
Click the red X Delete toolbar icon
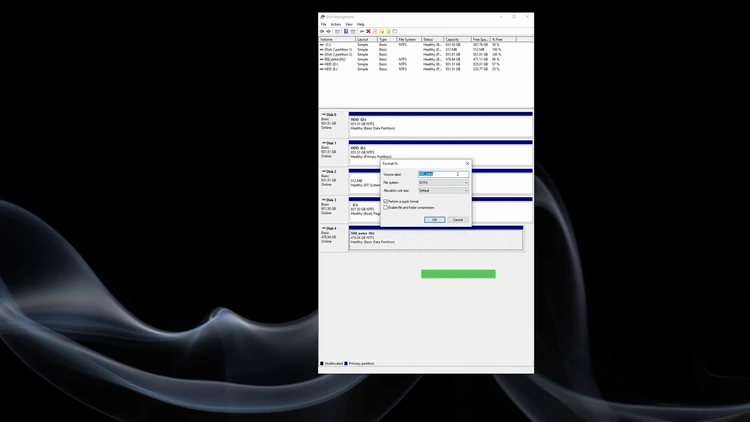point(368,31)
